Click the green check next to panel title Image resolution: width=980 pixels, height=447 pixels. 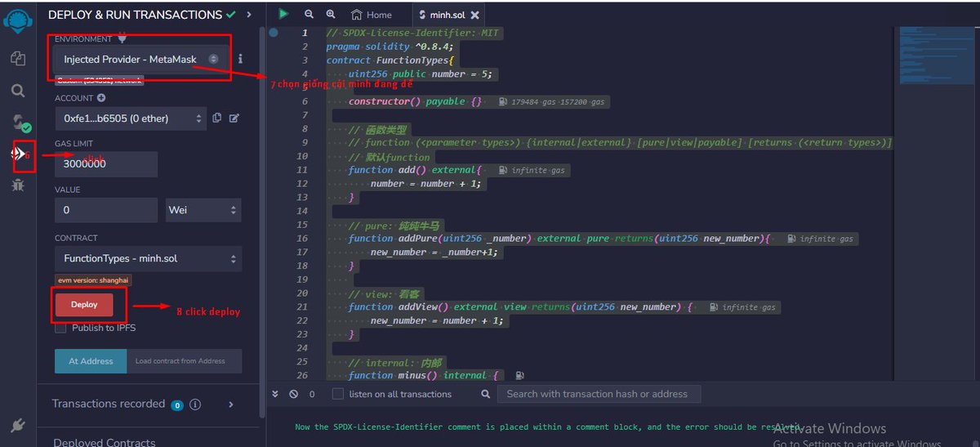coord(232,15)
